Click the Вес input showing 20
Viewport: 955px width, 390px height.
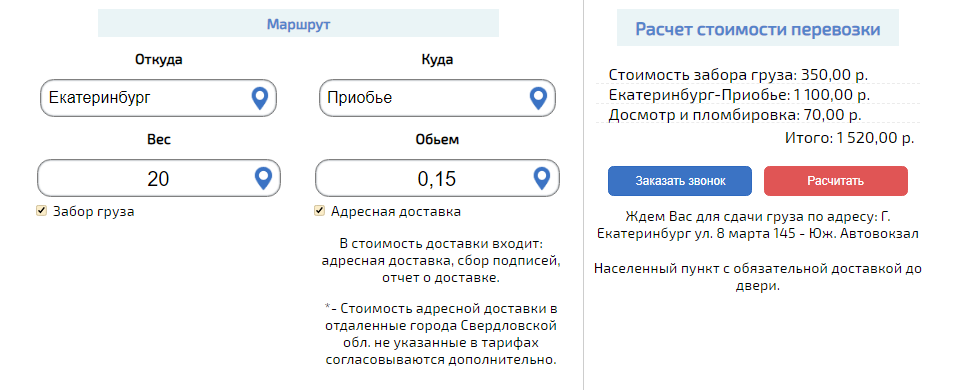159,178
